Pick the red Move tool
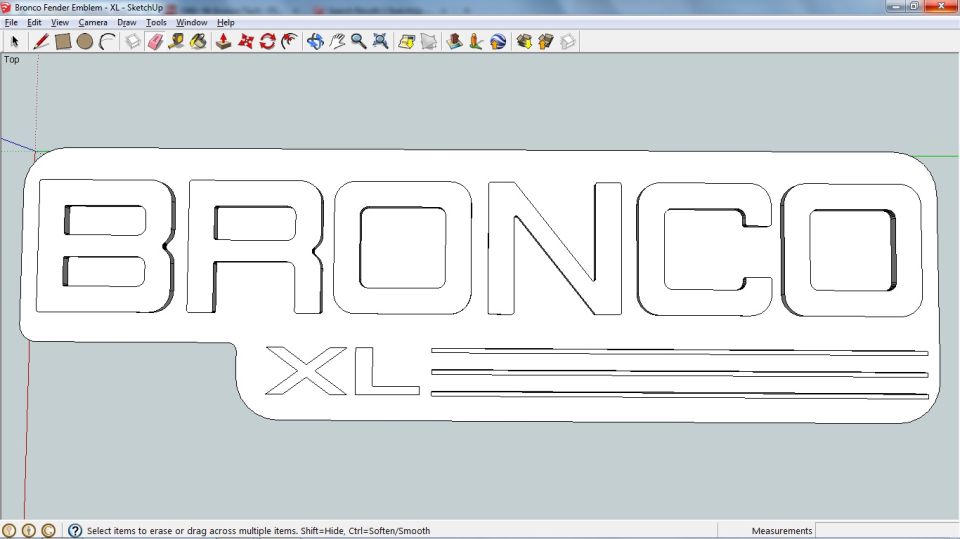Screen dimensions: 960x539 246,42
